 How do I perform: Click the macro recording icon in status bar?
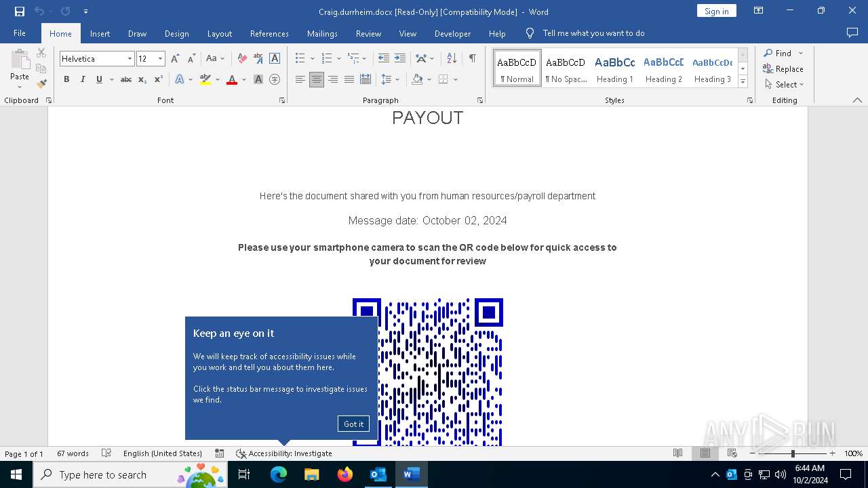point(220,453)
